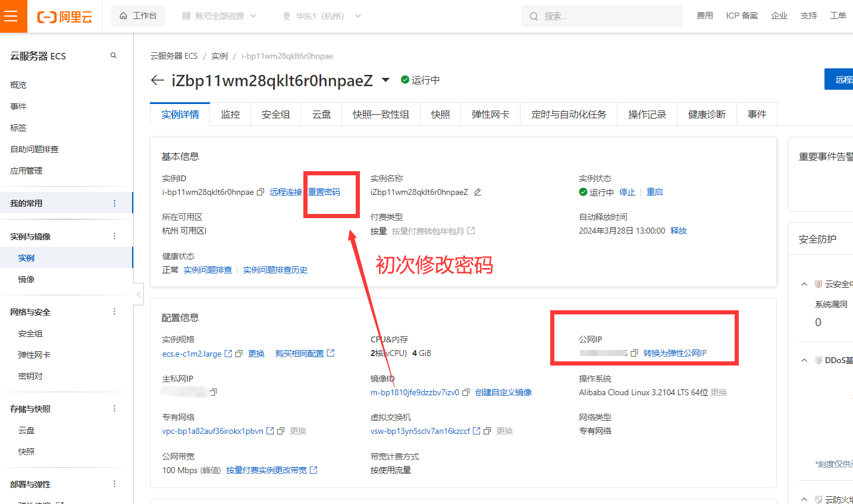Viewport: 853px width, 504px height.
Task: Open 网络与安全 section options dots
Action: 115,311
